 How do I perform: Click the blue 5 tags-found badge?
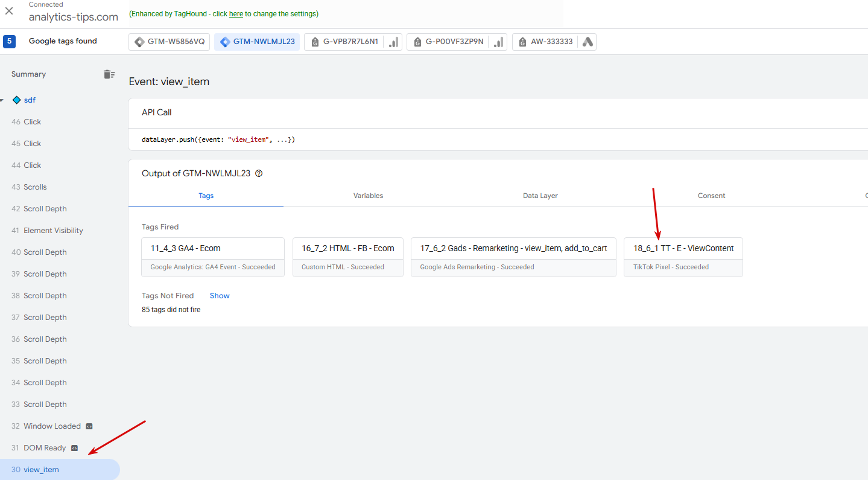(x=9, y=41)
